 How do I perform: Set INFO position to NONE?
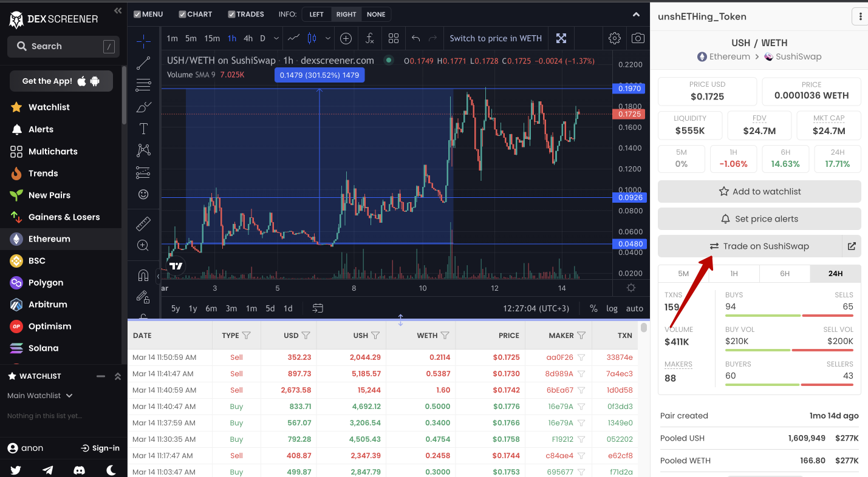click(x=376, y=15)
